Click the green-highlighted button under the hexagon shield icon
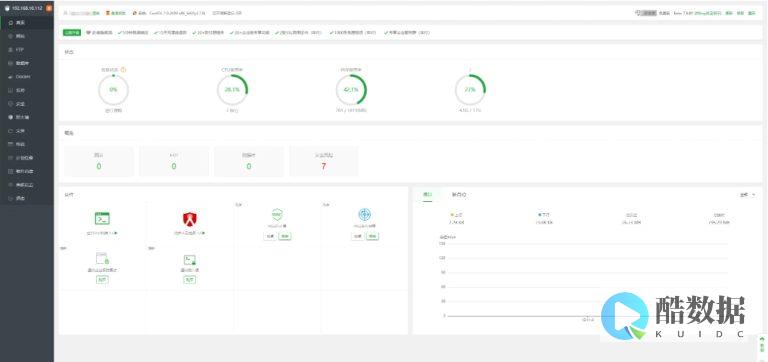This screenshot has width=768, height=362. (285, 236)
